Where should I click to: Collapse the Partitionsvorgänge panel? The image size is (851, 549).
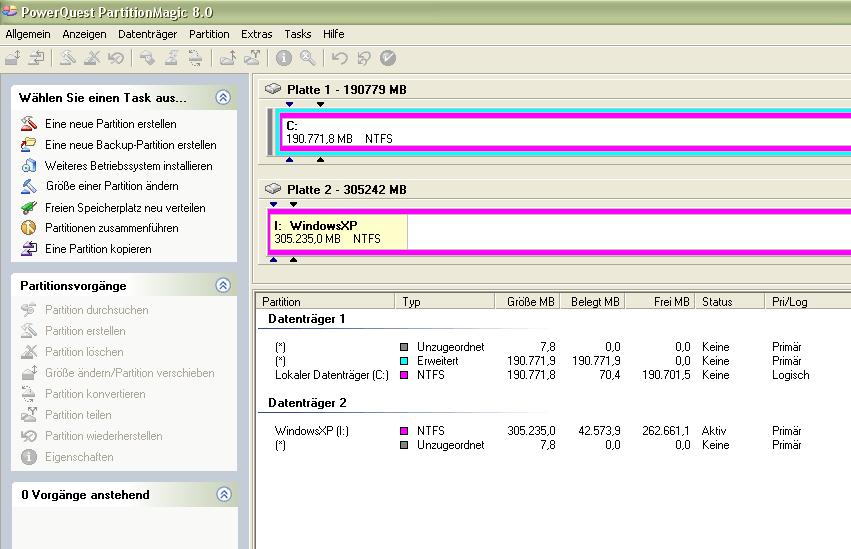(x=223, y=285)
